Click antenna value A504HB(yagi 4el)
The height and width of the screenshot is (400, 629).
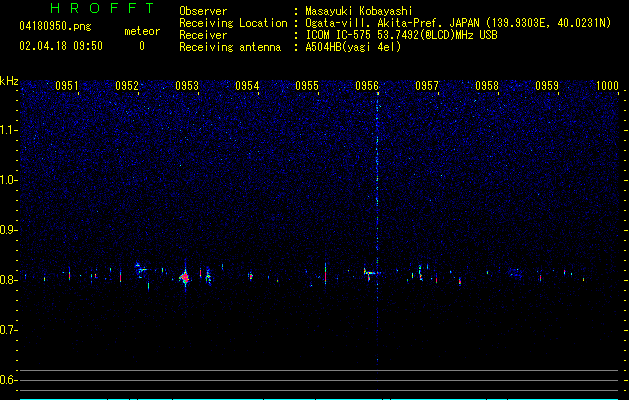[353, 47]
